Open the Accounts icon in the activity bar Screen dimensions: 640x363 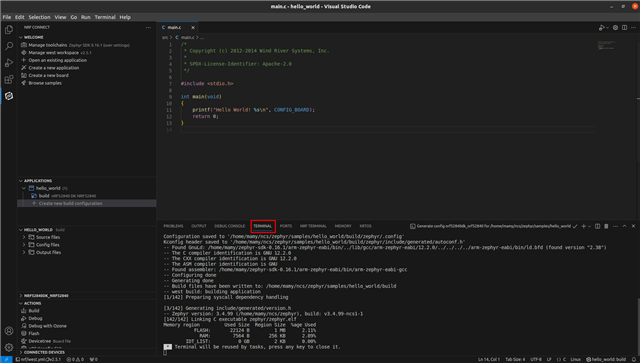(x=9, y=331)
